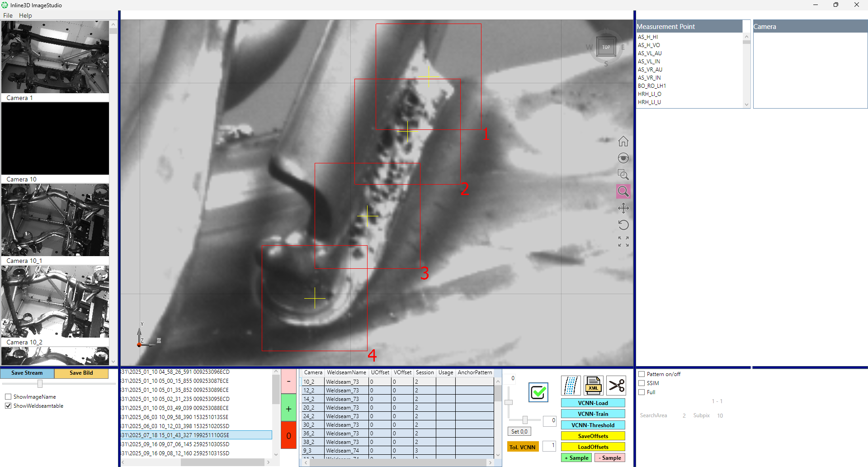Activate the highlighted magnifier zoom tool
The width and height of the screenshot is (868, 467).
click(623, 191)
